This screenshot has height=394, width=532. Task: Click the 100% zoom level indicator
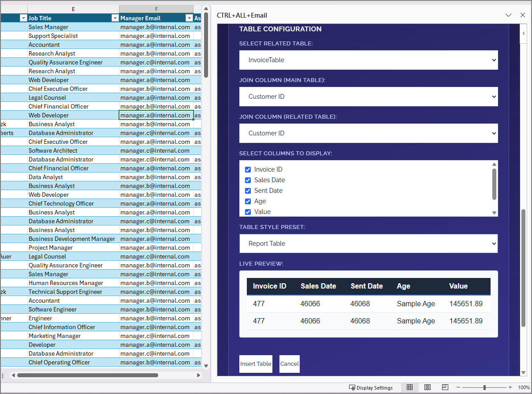pyautogui.click(x=525, y=387)
